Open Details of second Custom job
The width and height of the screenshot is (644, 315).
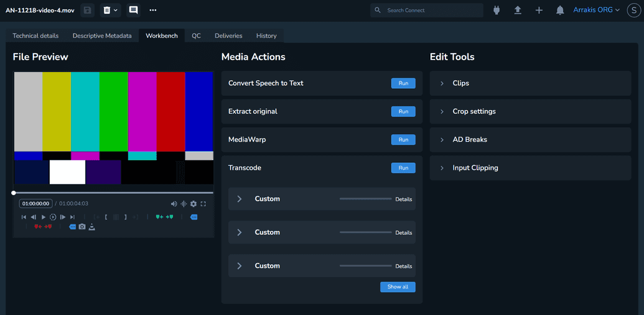(404, 232)
